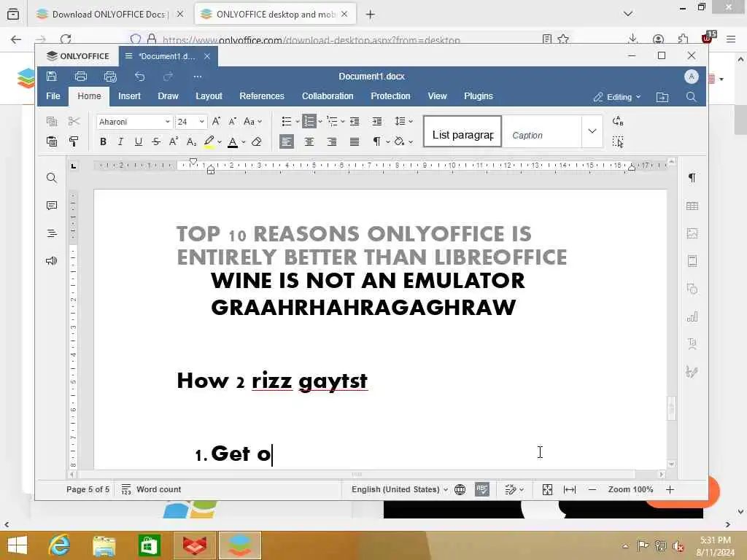The height and width of the screenshot is (560, 747).
Task: Click Zoom out minus button
Action: 592,489
